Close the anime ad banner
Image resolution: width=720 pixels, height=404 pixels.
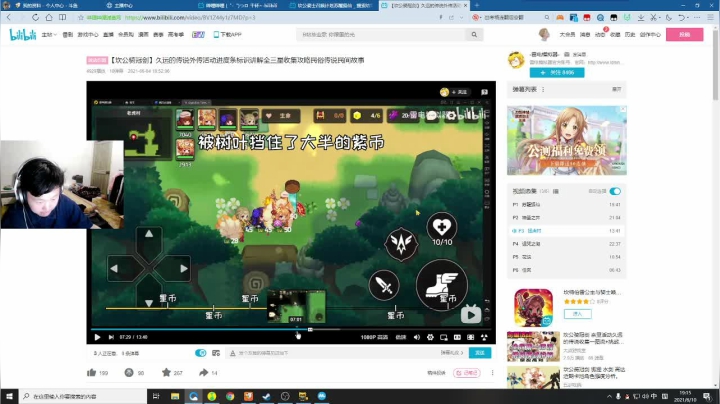pos(623,109)
